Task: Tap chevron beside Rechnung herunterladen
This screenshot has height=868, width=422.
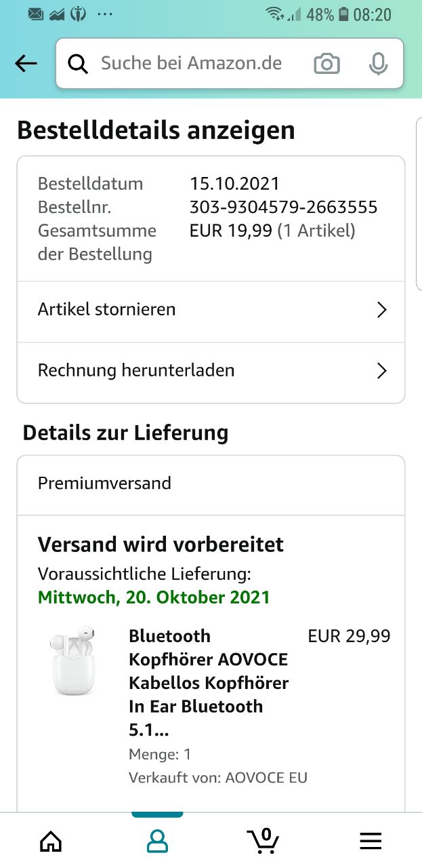Action: 382,371
